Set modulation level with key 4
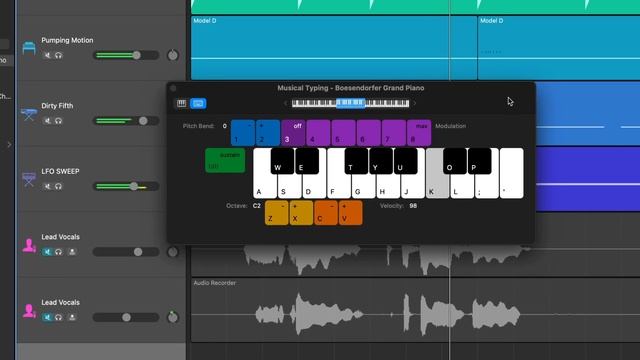Image resolution: width=640 pixels, height=360 pixels. coord(318,133)
